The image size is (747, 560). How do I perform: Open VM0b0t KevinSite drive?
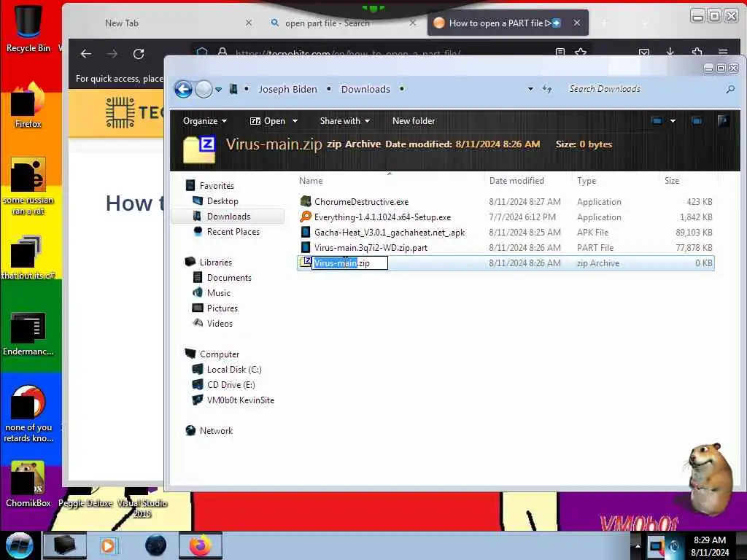pos(241,400)
